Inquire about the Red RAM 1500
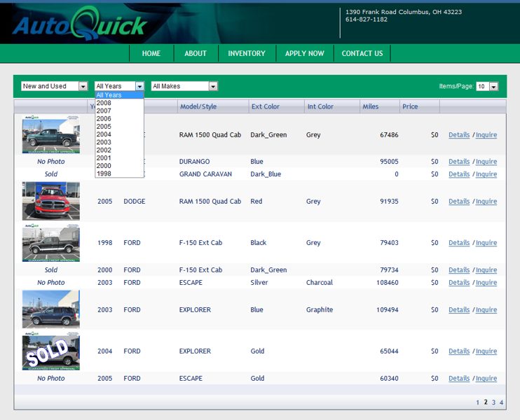 tap(486, 202)
